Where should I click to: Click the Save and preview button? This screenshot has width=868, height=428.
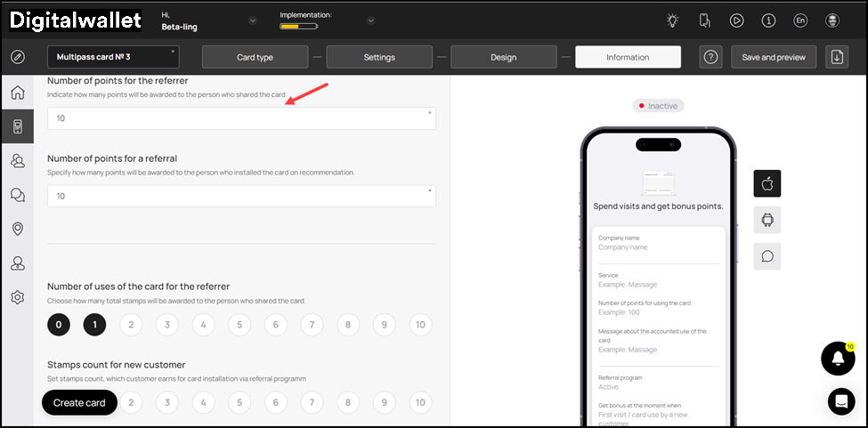(773, 57)
